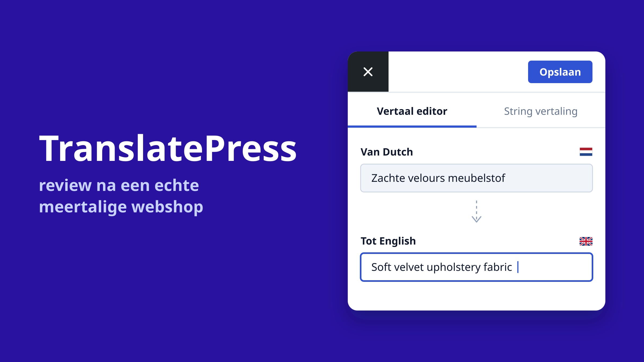
Task: Click the 'Tot English' label
Action: click(388, 241)
